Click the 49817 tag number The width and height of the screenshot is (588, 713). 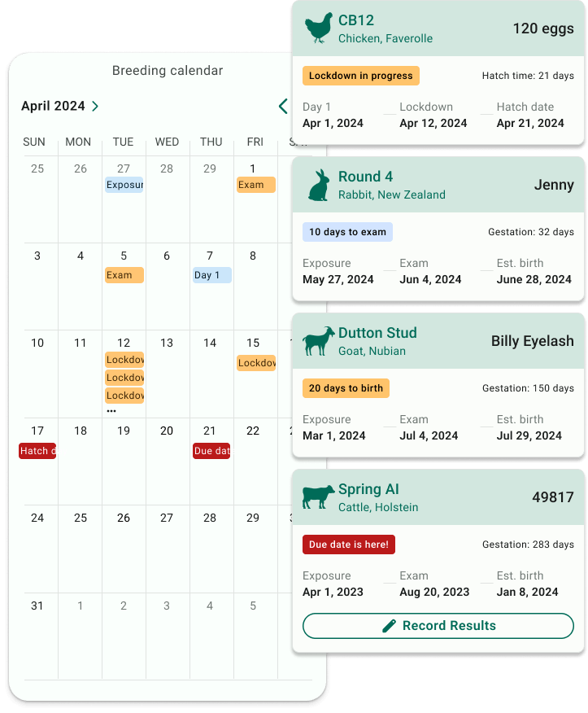(x=552, y=497)
